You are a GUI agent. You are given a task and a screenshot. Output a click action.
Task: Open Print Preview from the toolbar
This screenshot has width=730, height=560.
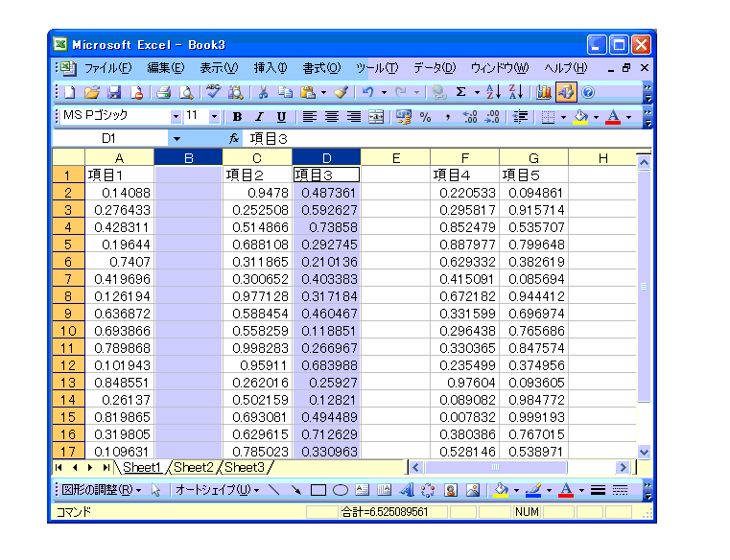click(x=186, y=93)
